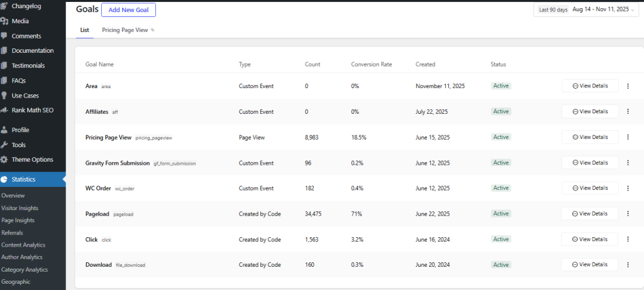Viewport: 644px width, 290px height.
Task: Open Visitor Insights submenu item
Action: 19,208
